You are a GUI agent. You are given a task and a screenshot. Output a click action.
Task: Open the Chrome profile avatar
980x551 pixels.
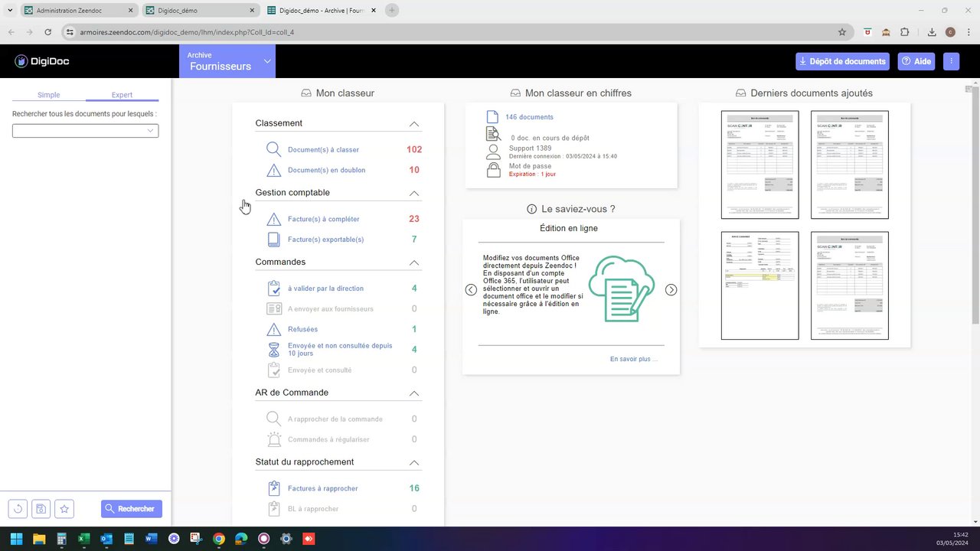[950, 32]
